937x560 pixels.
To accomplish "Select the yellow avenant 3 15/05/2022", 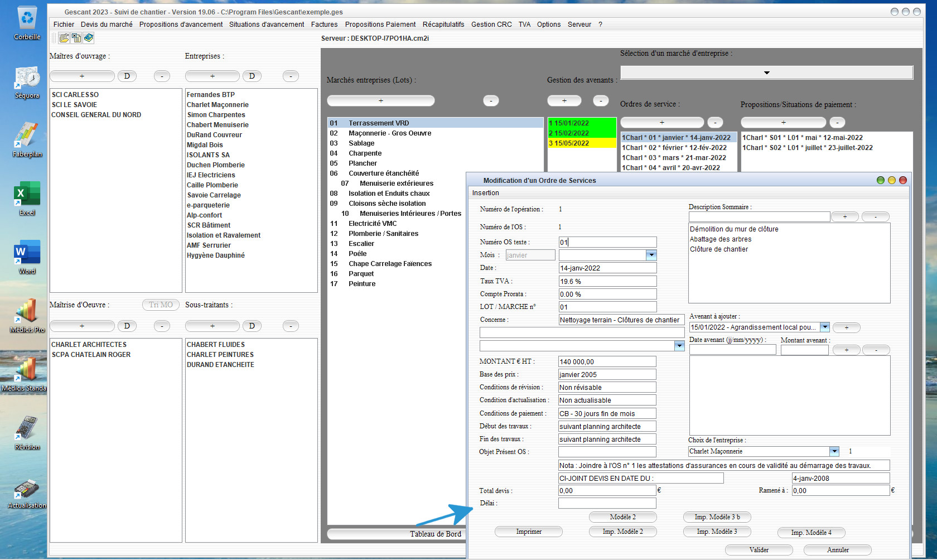I will click(x=582, y=143).
